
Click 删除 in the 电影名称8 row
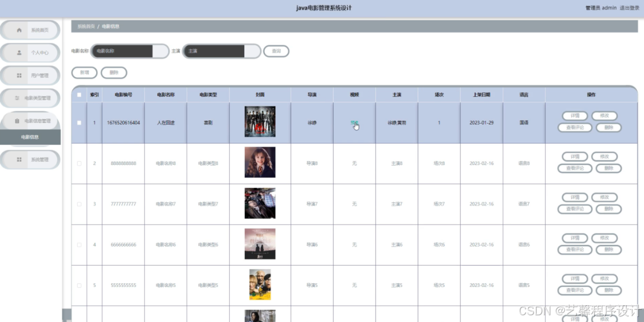(608, 168)
